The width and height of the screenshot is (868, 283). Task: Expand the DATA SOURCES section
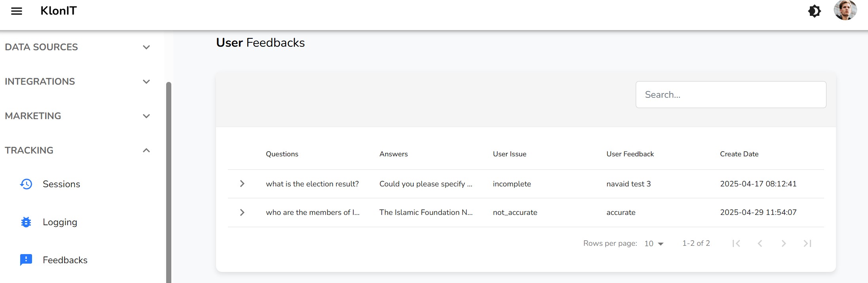tap(146, 47)
